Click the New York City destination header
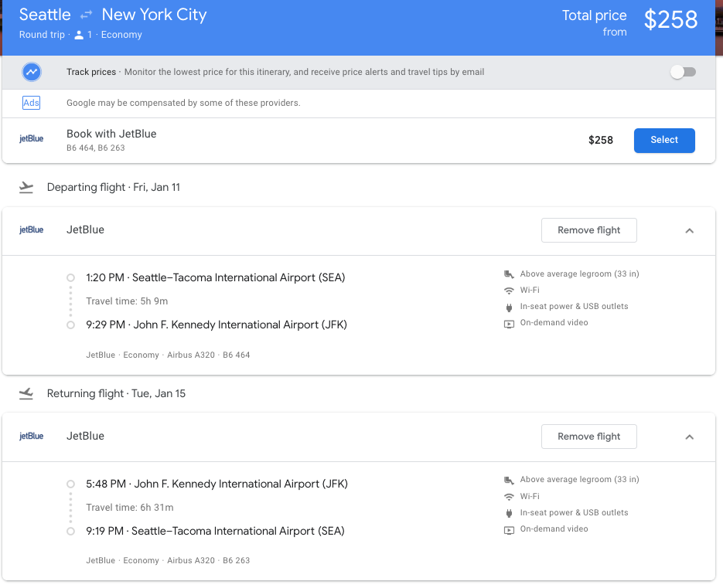723x588 pixels. click(x=154, y=15)
